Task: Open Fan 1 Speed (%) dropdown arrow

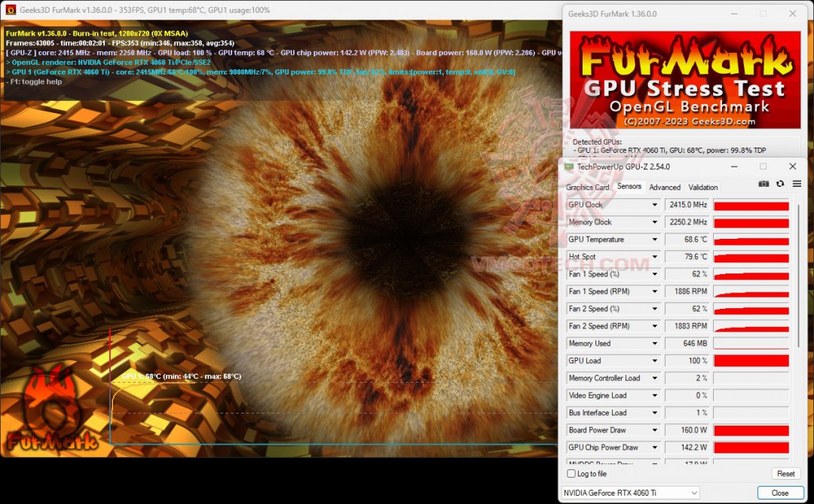Action: tap(655, 274)
